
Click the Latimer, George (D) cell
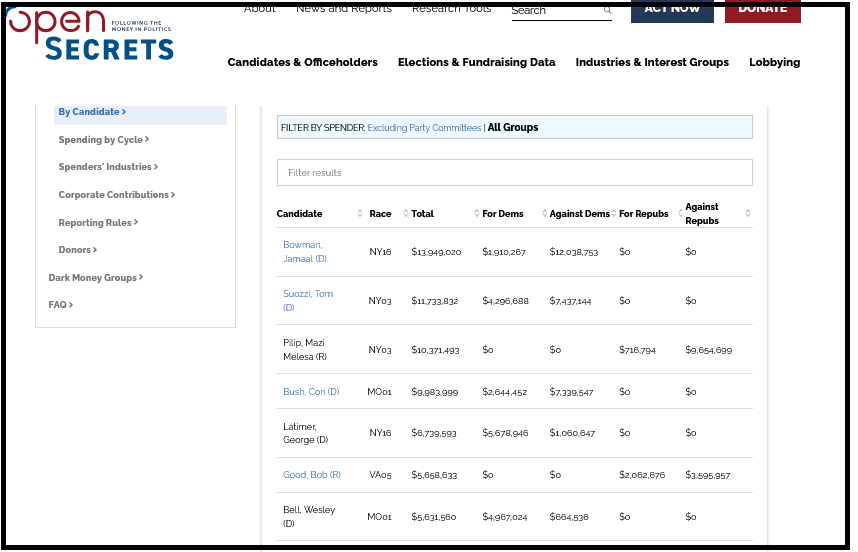tap(305, 433)
